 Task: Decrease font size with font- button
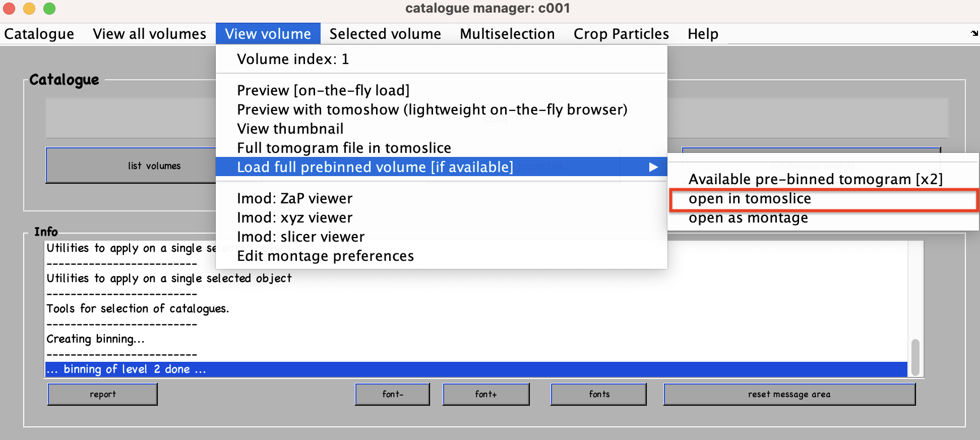coord(393,394)
